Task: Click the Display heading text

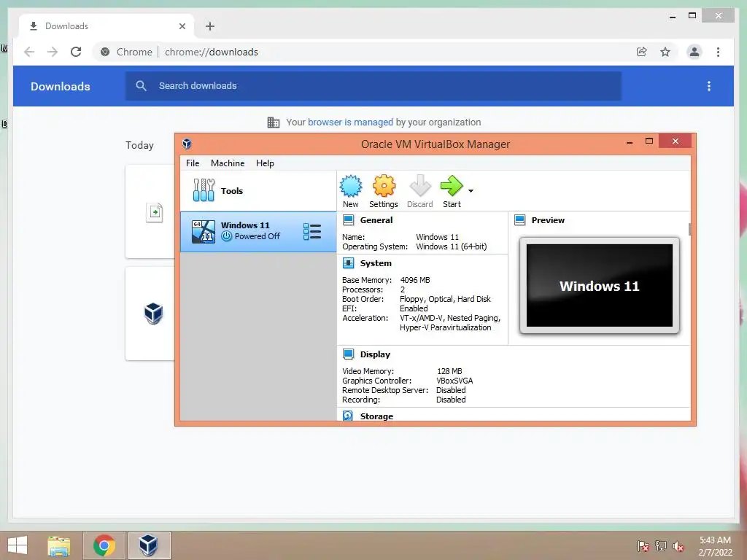Action: tap(375, 354)
